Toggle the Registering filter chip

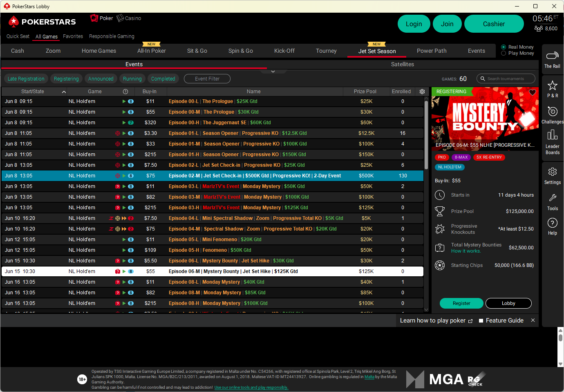(66, 78)
